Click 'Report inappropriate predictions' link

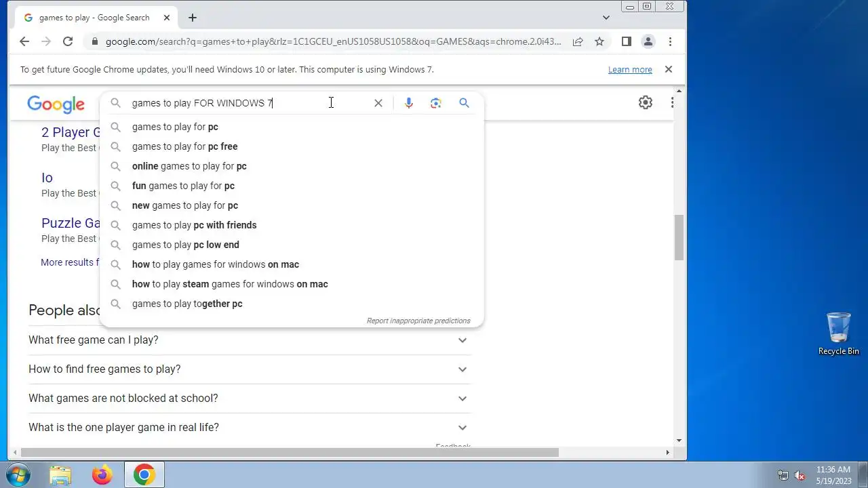pos(418,321)
